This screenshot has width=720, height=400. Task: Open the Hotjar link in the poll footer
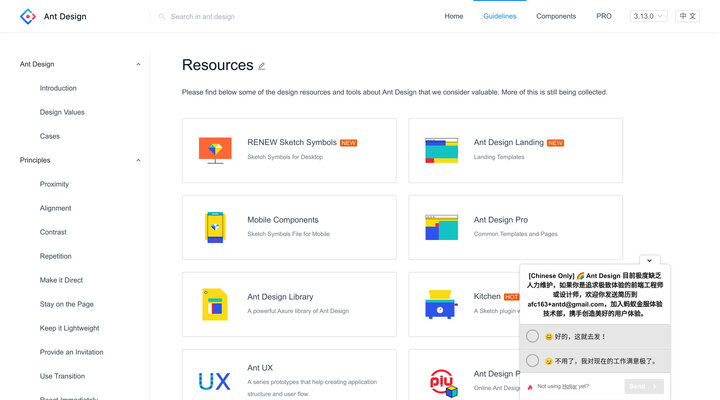[571, 386]
